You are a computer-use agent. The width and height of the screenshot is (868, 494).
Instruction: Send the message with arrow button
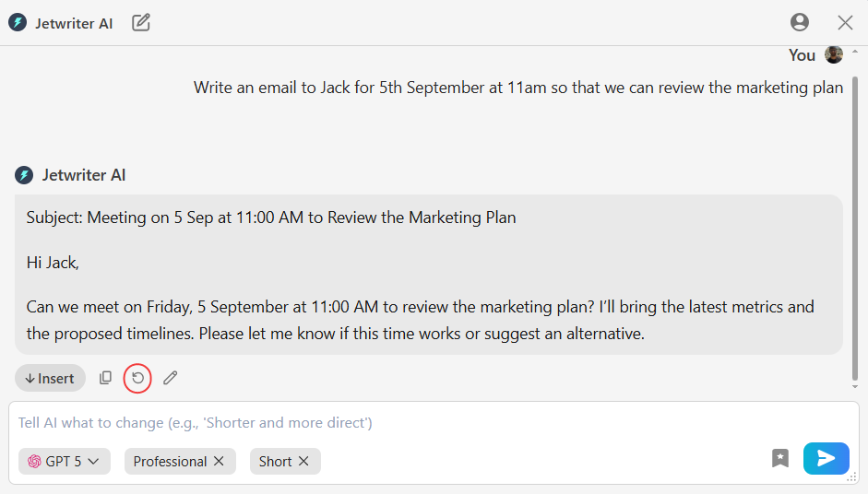click(x=826, y=458)
